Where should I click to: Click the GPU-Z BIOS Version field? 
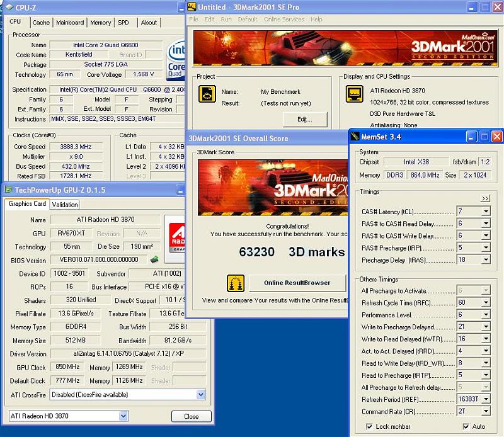[99, 259]
